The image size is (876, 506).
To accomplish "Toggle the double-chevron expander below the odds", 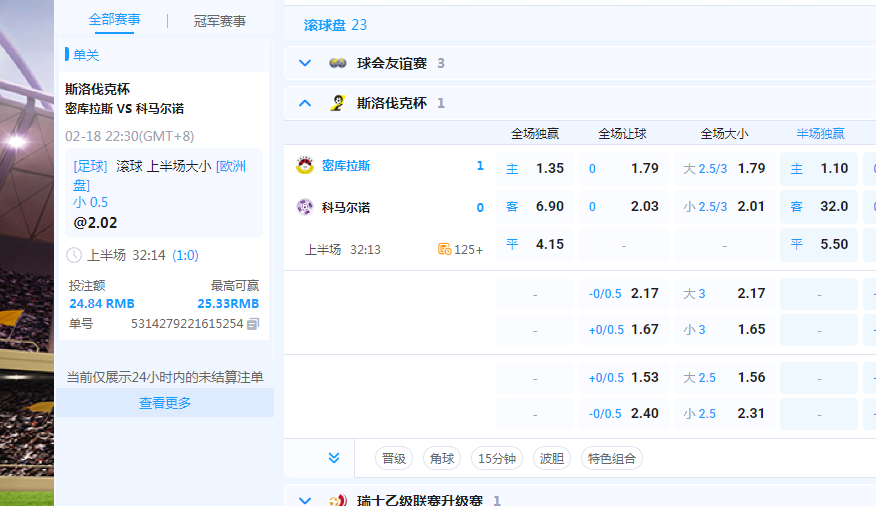I will pyautogui.click(x=334, y=458).
